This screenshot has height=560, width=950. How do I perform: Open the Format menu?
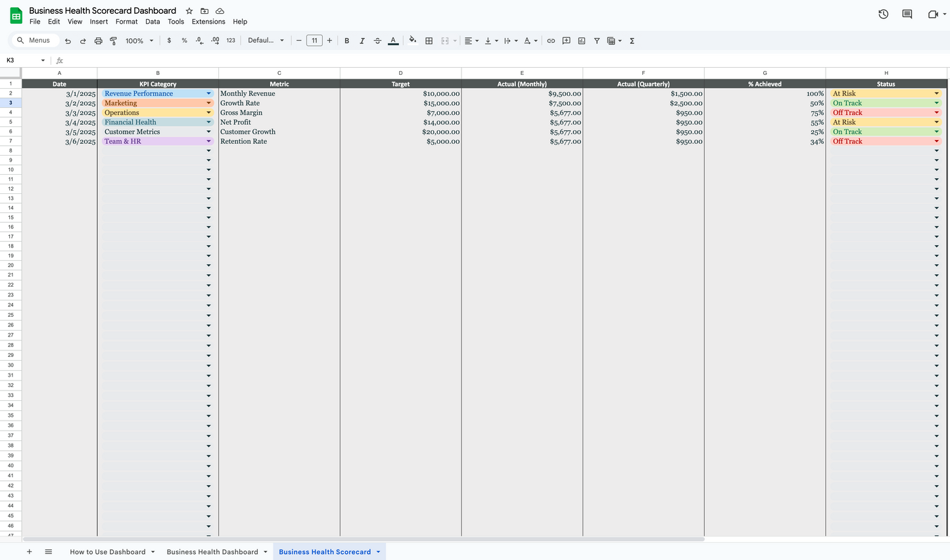click(x=126, y=22)
